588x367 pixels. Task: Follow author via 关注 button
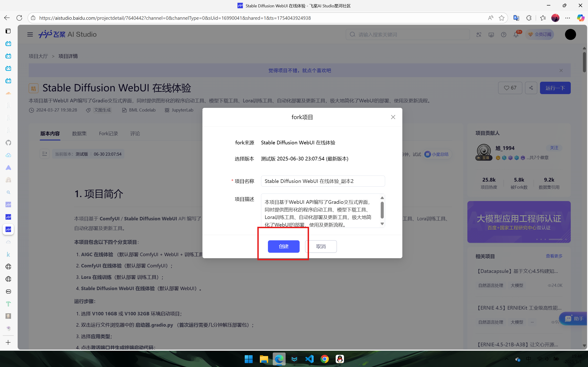click(x=554, y=148)
